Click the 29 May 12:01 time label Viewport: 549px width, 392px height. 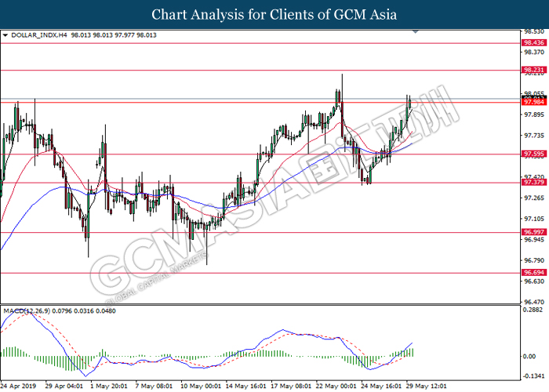[427, 386]
